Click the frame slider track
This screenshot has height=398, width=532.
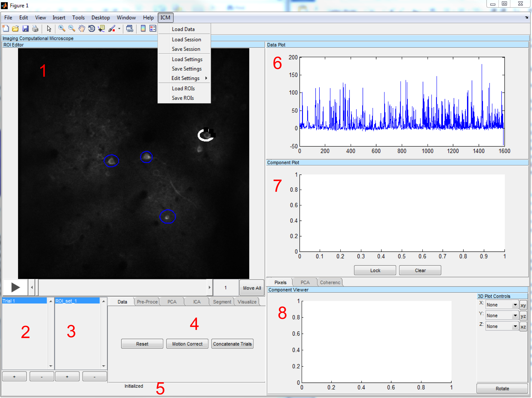[123, 287]
